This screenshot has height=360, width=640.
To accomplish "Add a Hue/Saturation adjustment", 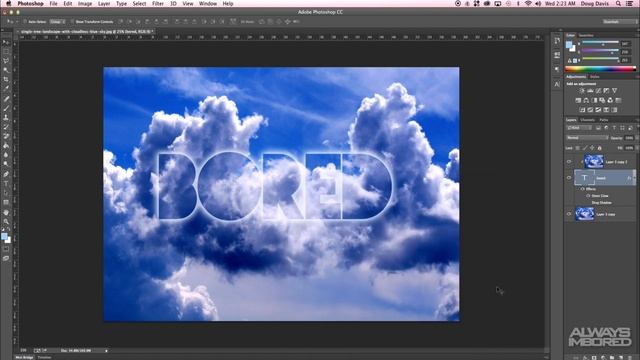I will 578,100.
